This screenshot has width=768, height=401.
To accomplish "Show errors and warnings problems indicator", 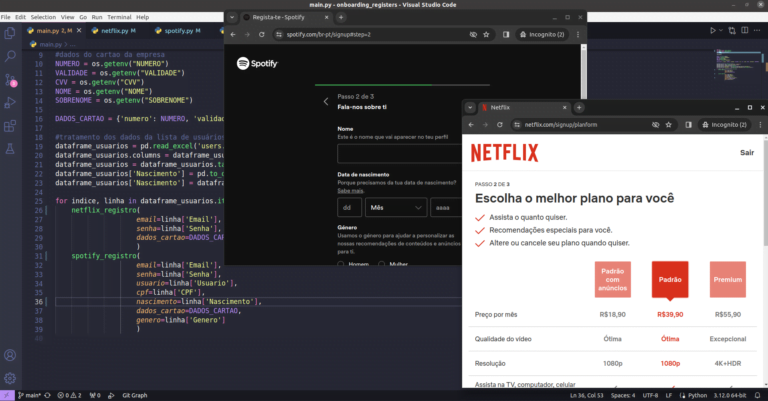I will (x=69, y=396).
